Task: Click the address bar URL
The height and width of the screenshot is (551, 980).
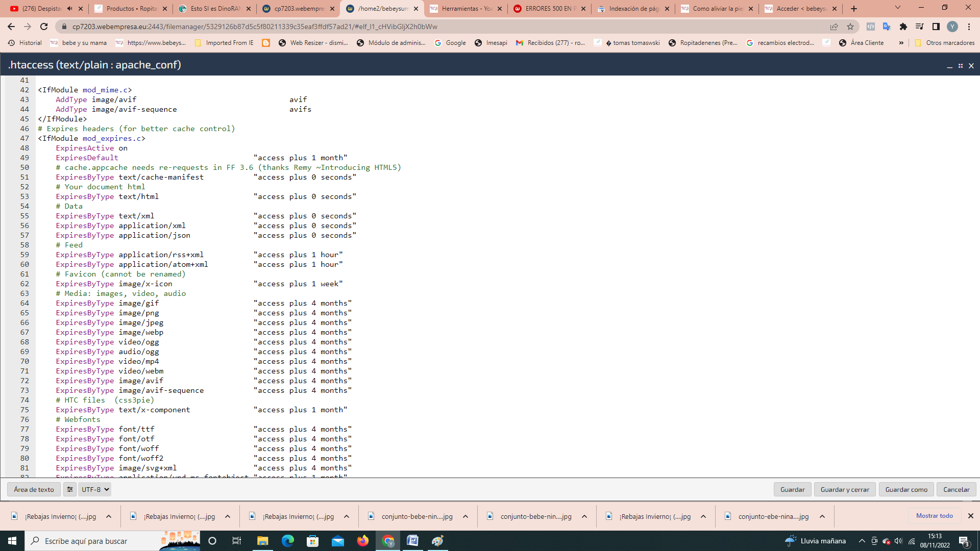Action: coord(255,27)
